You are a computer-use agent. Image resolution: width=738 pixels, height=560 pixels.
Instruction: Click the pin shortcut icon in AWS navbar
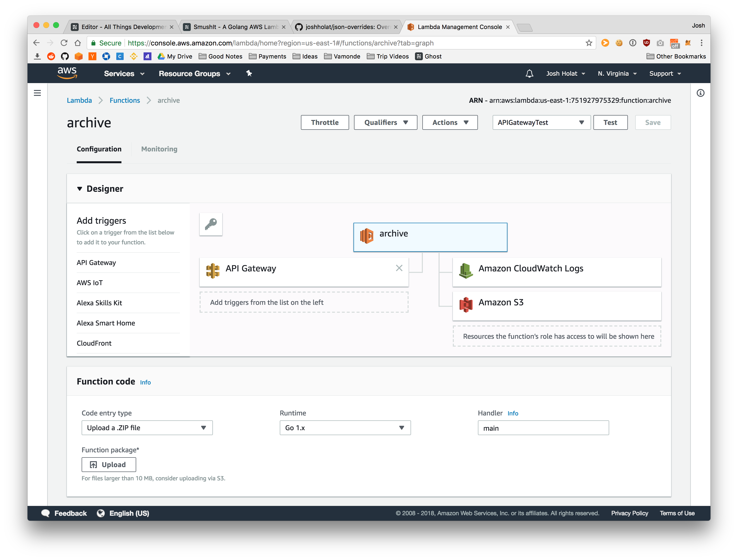pos(249,73)
